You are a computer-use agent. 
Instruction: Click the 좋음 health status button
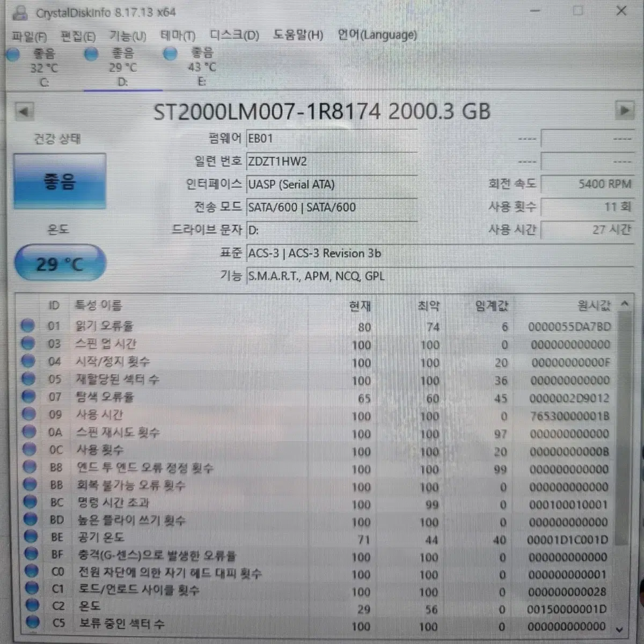click(x=59, y=181)
